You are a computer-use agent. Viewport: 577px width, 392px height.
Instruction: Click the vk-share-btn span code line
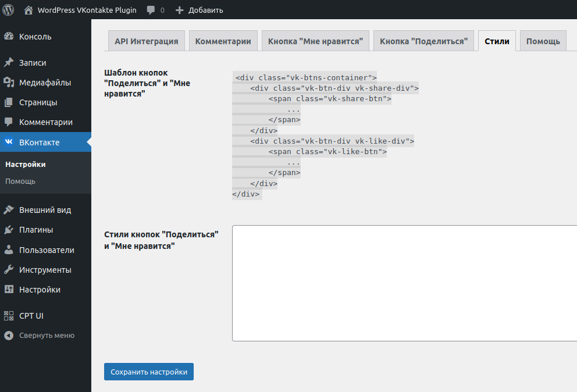coord(330,99)
